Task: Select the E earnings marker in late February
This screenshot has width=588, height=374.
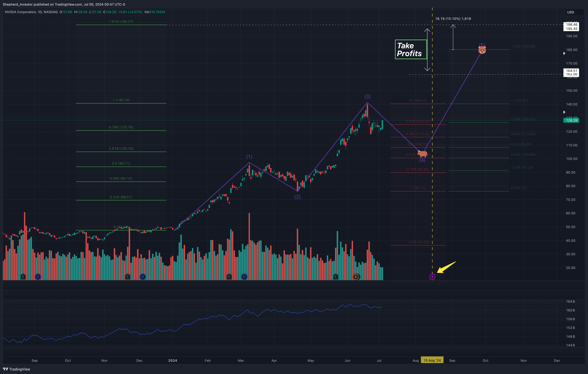Action: coord(229,277)
